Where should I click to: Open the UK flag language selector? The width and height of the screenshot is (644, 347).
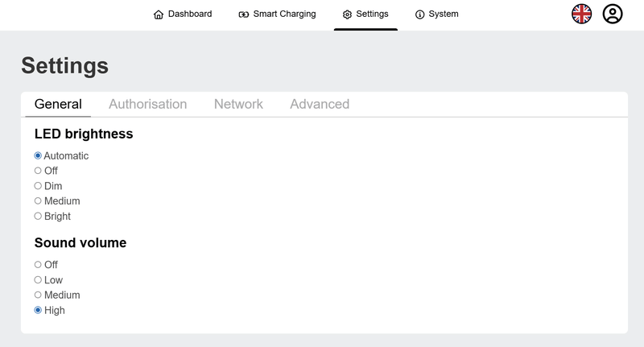pyautogui.click(x=581, y=14)
